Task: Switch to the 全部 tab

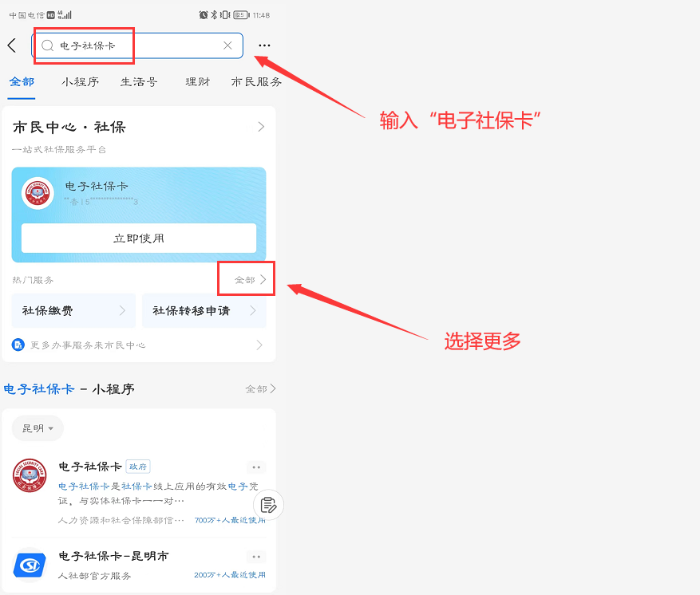Action: (22, 81)
